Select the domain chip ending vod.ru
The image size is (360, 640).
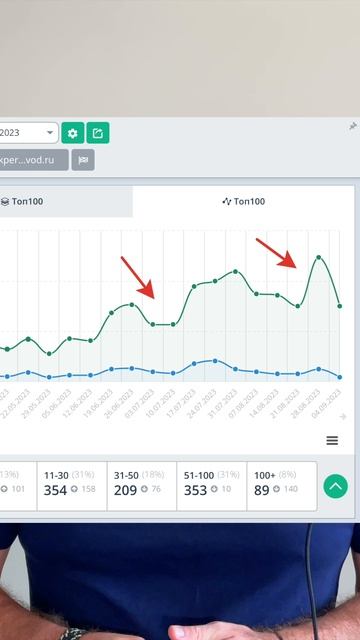point(34,160)
